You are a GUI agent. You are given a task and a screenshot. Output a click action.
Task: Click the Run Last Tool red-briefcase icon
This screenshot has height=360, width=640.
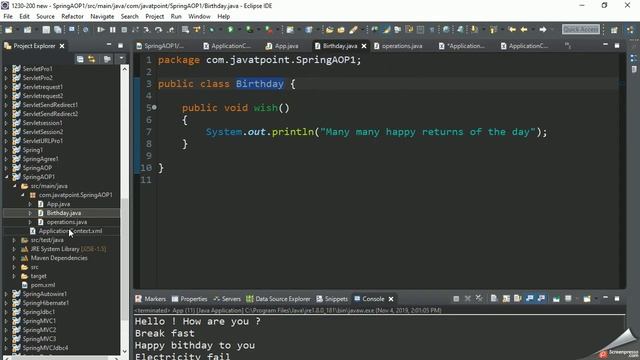[268, 29]
